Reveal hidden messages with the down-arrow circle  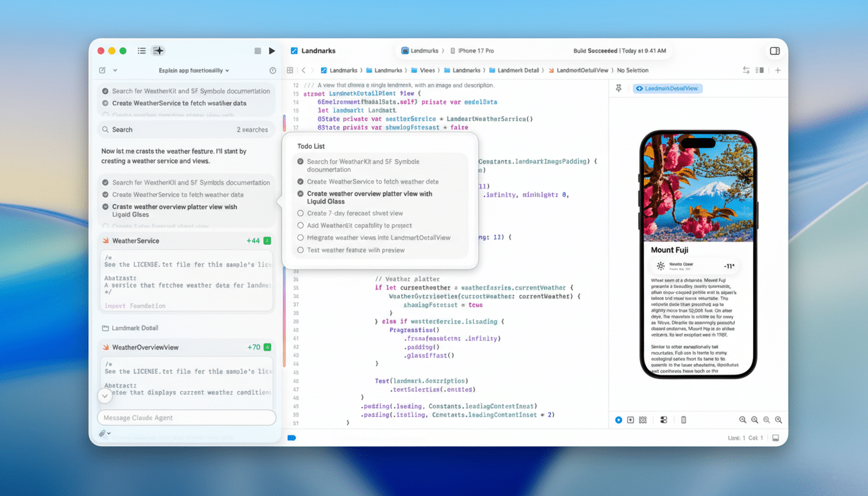[x=105, y=395]
